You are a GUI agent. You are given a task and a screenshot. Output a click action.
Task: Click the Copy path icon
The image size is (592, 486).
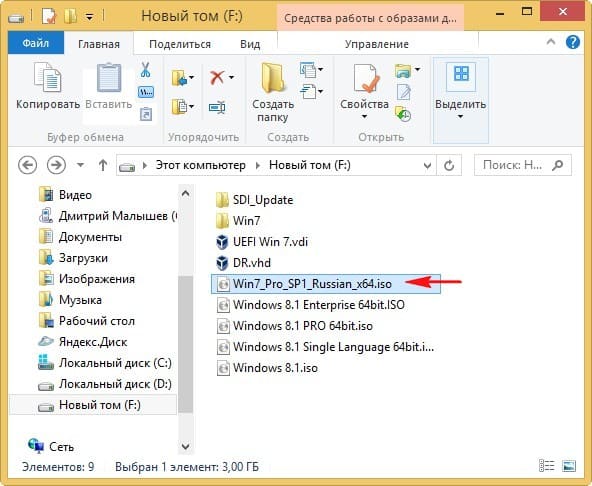point(146,92)
